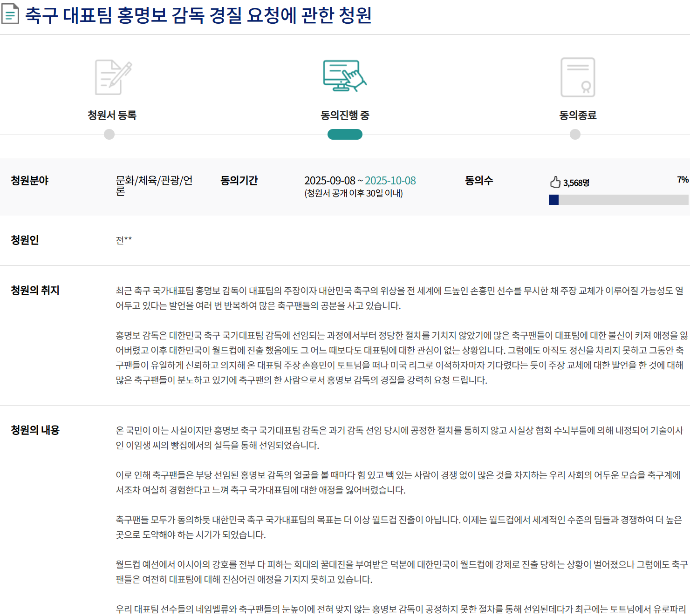Click the document icon beside the petition title
This screenshot has height=616, width=690.
[10, 14]
